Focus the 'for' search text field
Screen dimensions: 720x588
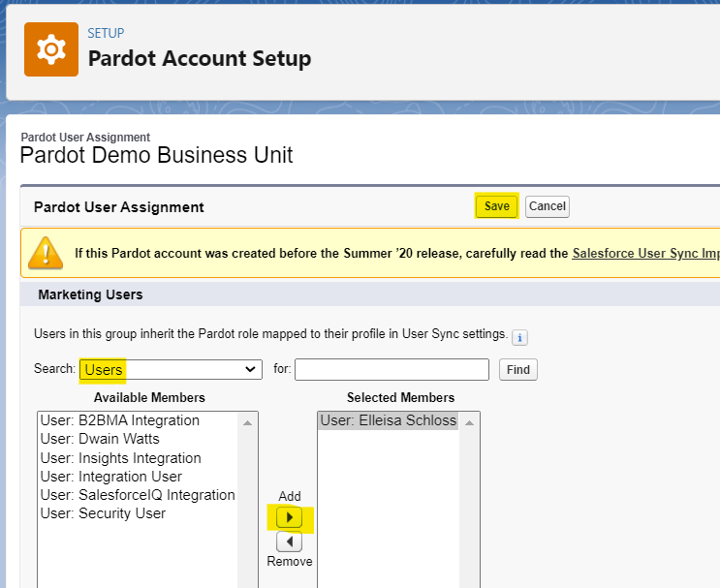(391, 369)
